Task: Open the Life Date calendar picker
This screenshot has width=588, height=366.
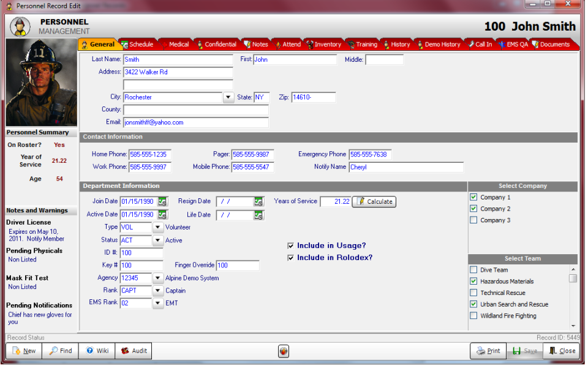Action: (259, 214)
